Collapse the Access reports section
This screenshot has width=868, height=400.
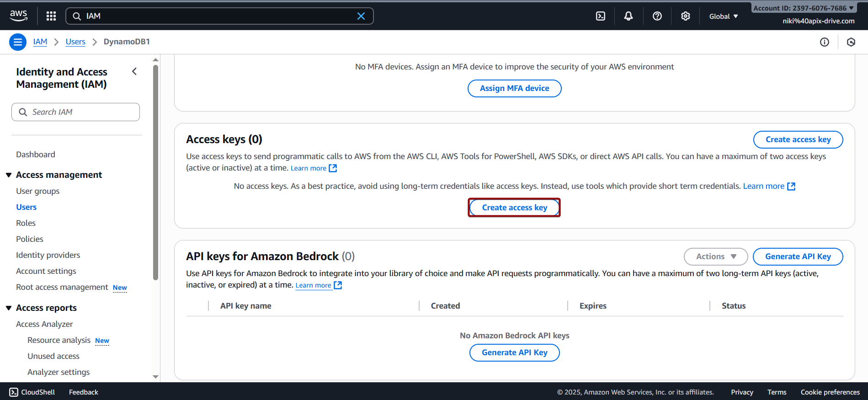pos(9,308)
